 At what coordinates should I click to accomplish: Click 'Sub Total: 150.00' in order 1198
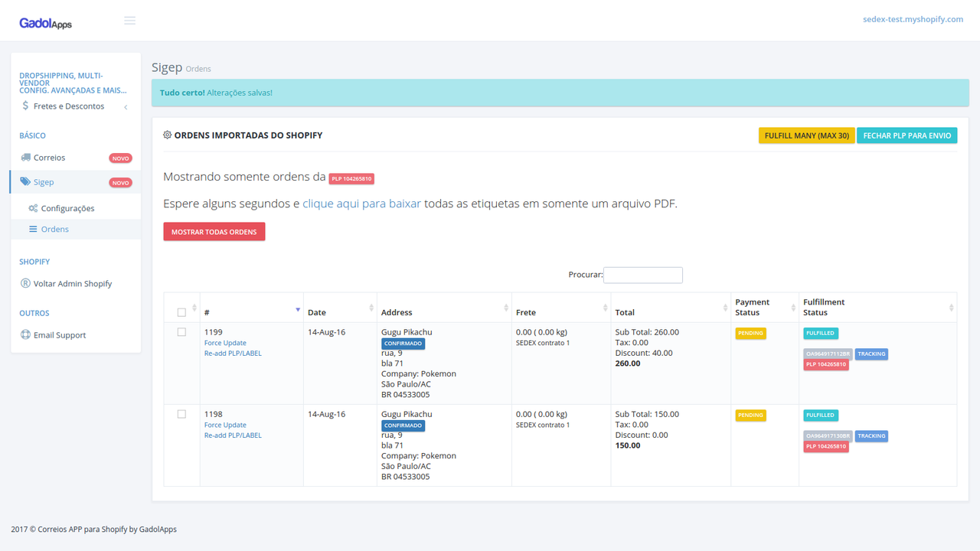tap(647, 414)
